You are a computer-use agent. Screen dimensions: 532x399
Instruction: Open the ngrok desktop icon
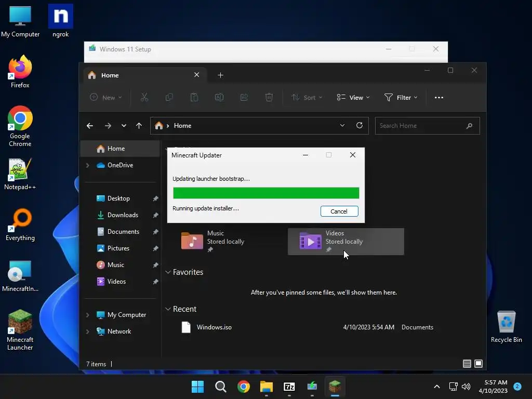point(61,21)
